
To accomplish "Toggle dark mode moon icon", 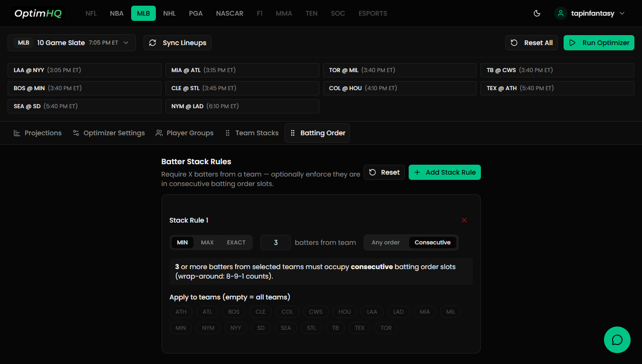I will [x=537, y=13].
